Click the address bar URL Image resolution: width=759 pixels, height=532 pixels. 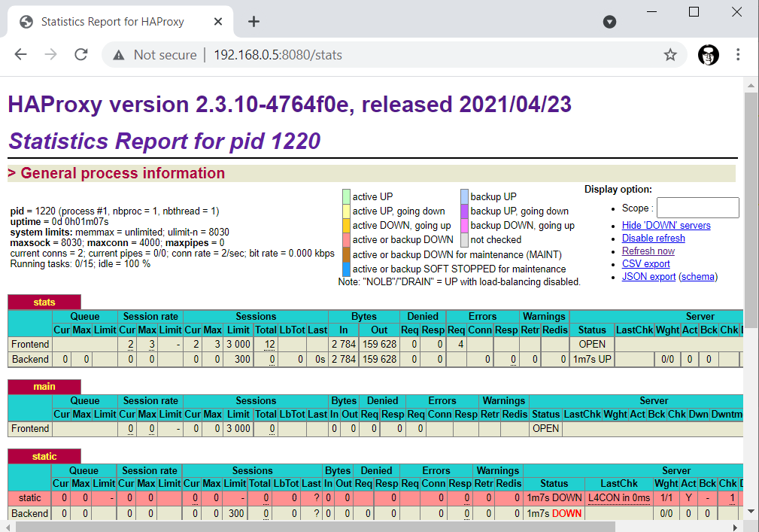(278, 55)
